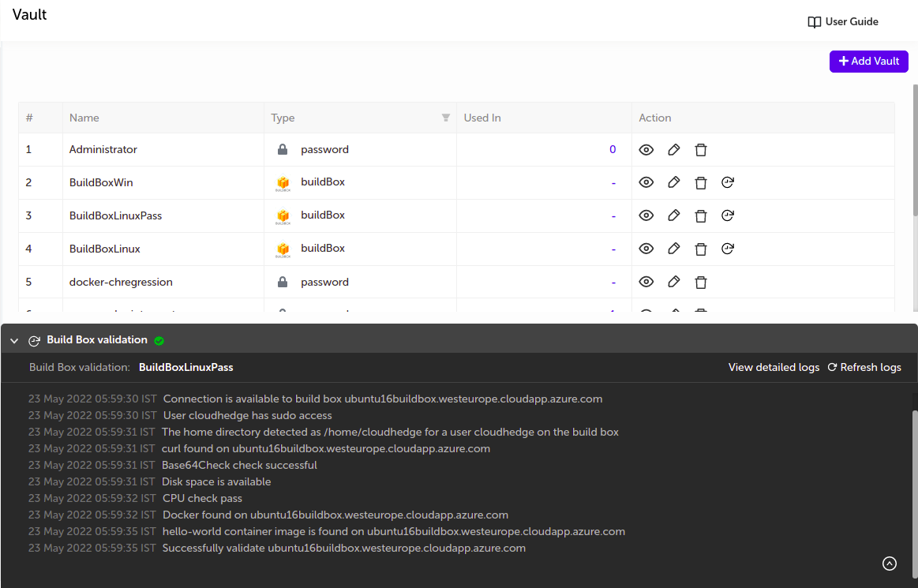
Task: Click the Used In column header
Action: 482,118
